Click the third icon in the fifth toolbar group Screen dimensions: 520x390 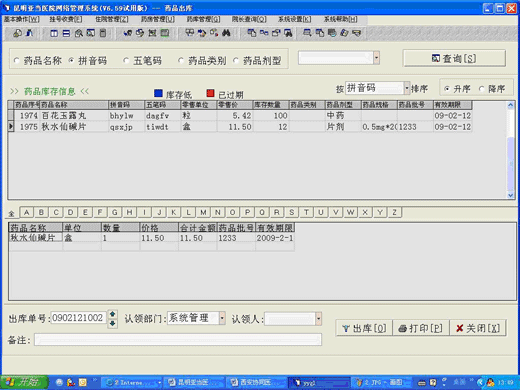[x=276, y=33]
